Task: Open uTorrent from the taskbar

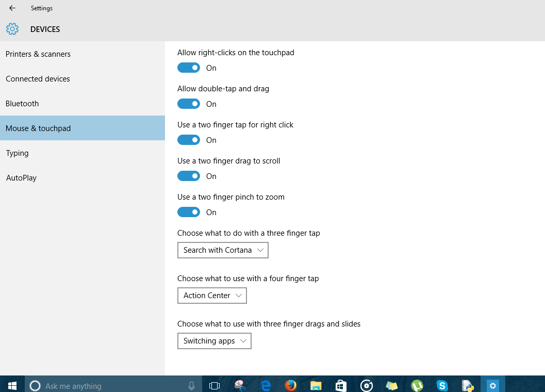Action: 417,385
